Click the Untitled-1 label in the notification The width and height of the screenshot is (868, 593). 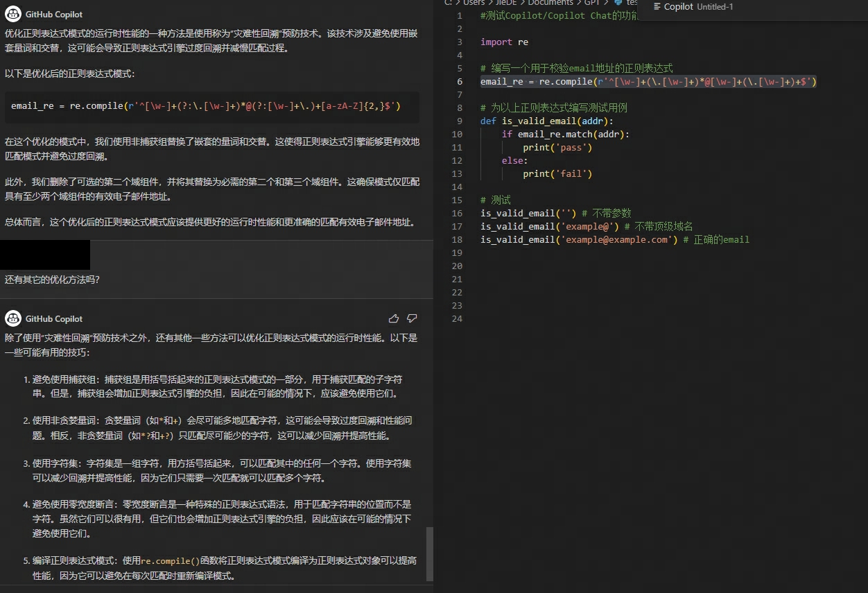point(715,6)
